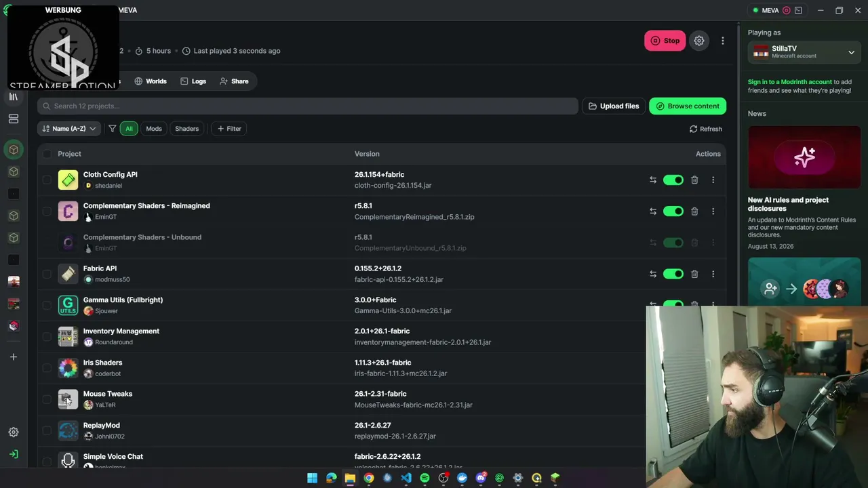868x488 pixels.
Task: Select the highlighted MEVA instance cube in sidebar
Action: [14, 149]
